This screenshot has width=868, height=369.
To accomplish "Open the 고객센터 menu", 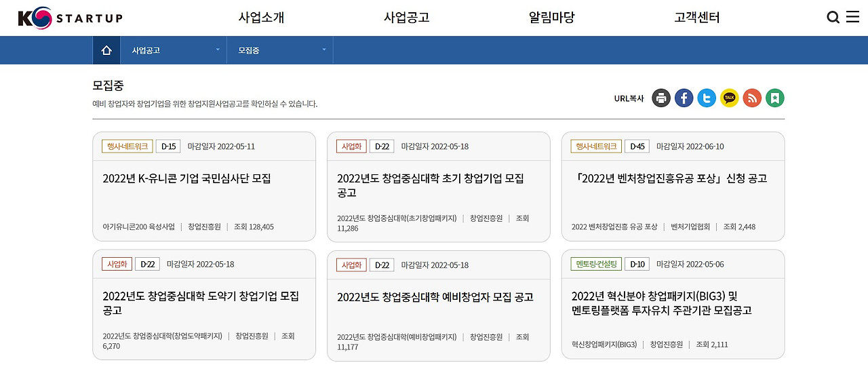I will click(697, 18).
